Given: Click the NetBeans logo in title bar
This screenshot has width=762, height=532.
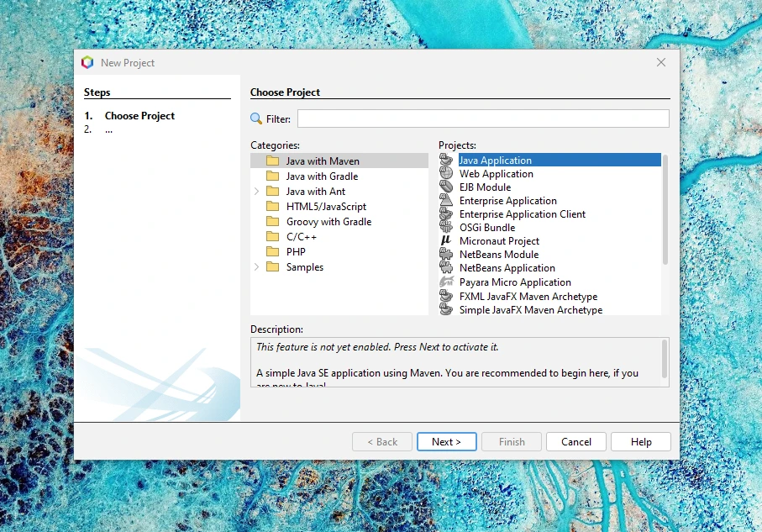Looking at the screenshot, I should pyautogui.click(x=87, y=62).
